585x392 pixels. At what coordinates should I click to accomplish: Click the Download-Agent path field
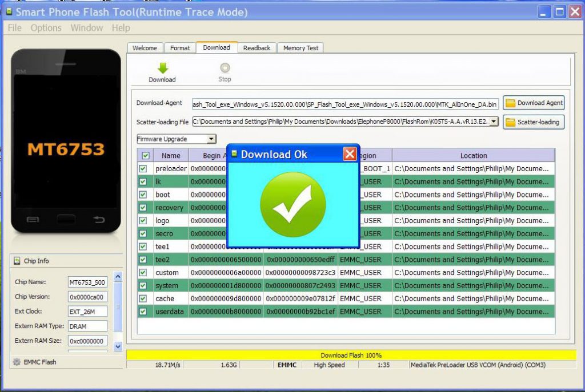coord(345,104)
